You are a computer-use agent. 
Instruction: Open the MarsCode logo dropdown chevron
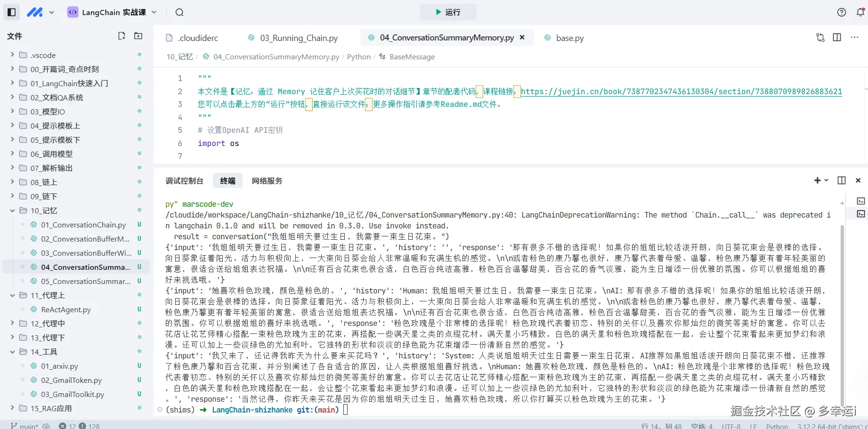[x=52, y=13]
